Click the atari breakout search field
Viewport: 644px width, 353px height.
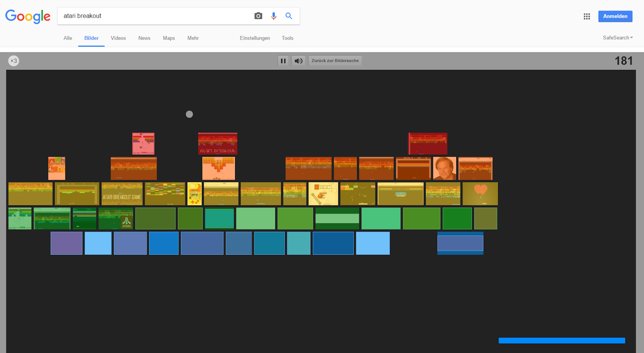point(155,16)
